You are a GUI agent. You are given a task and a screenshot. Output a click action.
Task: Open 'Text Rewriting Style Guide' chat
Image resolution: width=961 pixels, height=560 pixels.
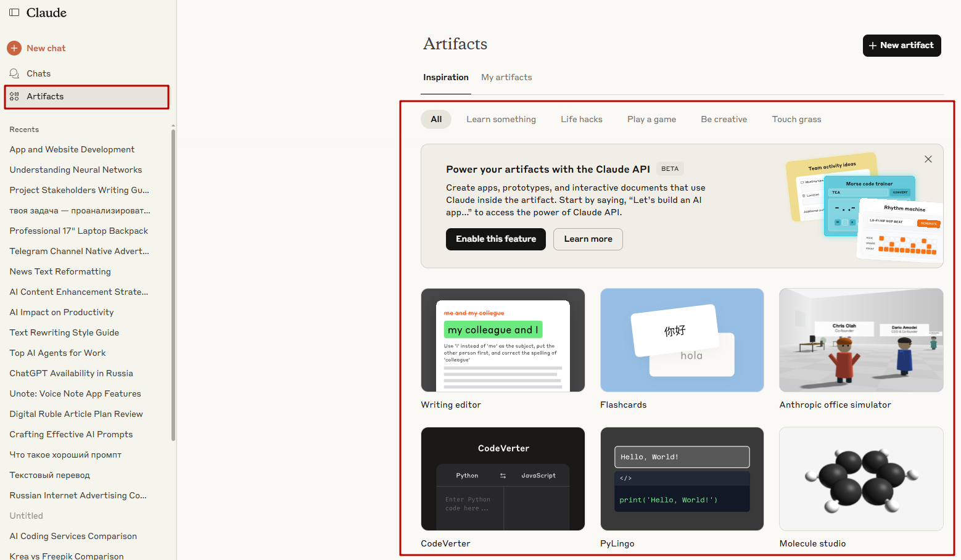pos(64,332)
